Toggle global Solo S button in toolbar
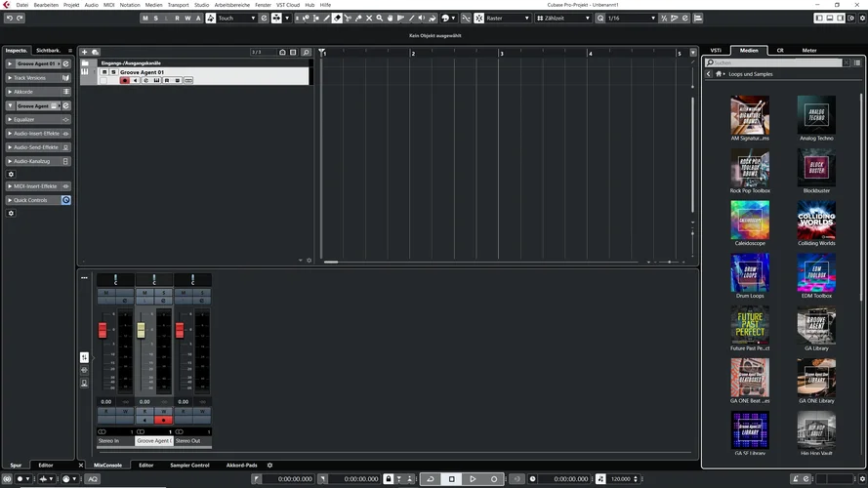 (155, 19)
